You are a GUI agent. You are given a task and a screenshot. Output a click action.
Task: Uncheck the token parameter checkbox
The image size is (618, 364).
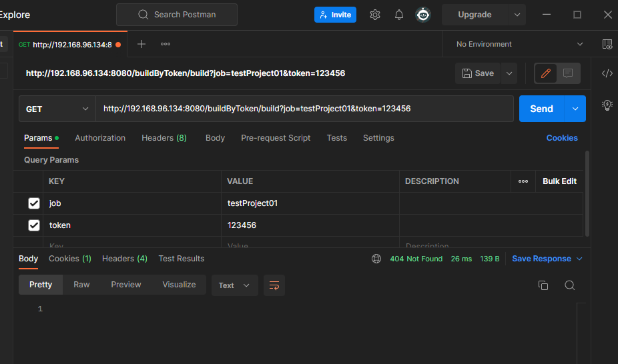[x=34, y=225]
